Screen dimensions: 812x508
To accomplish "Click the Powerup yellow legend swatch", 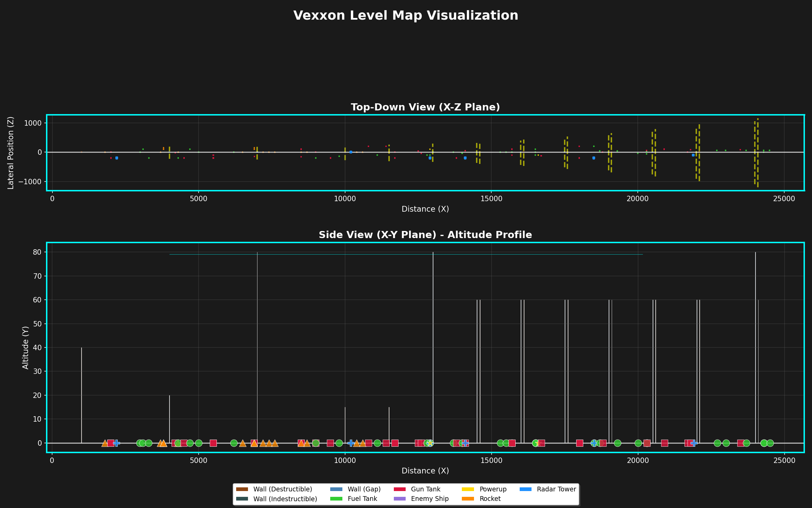I will pos(468,489).
